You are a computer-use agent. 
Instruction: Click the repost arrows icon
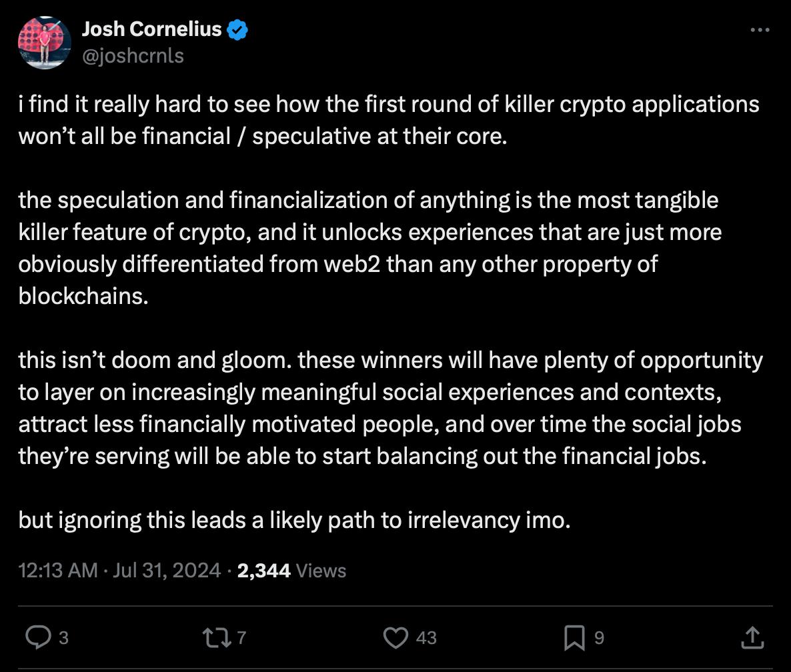pos(217,637)
